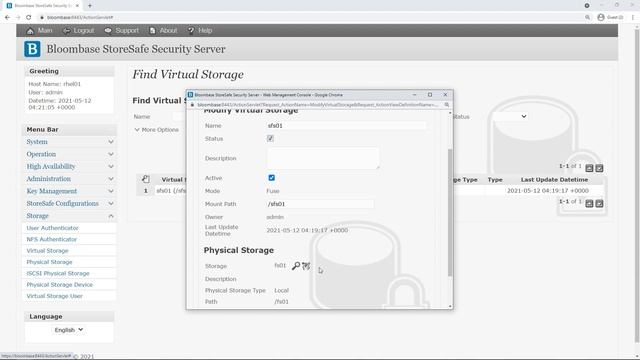Click the new-item icon in table header

coord(146,179)
